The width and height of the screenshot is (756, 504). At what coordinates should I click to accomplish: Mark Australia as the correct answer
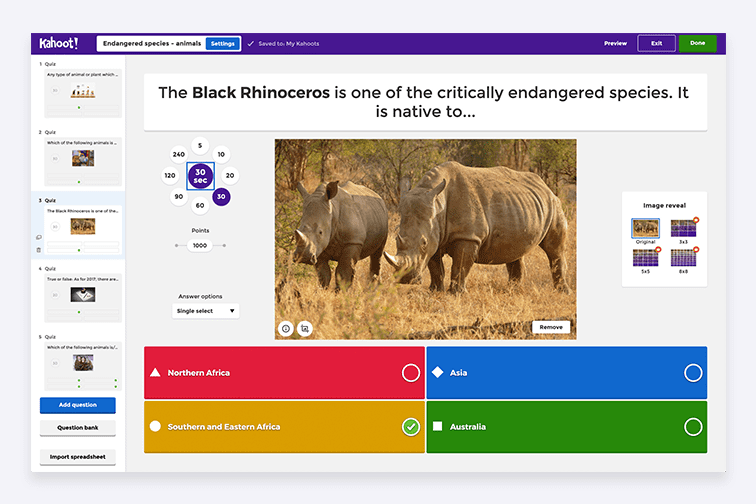[x=692, y=427]
